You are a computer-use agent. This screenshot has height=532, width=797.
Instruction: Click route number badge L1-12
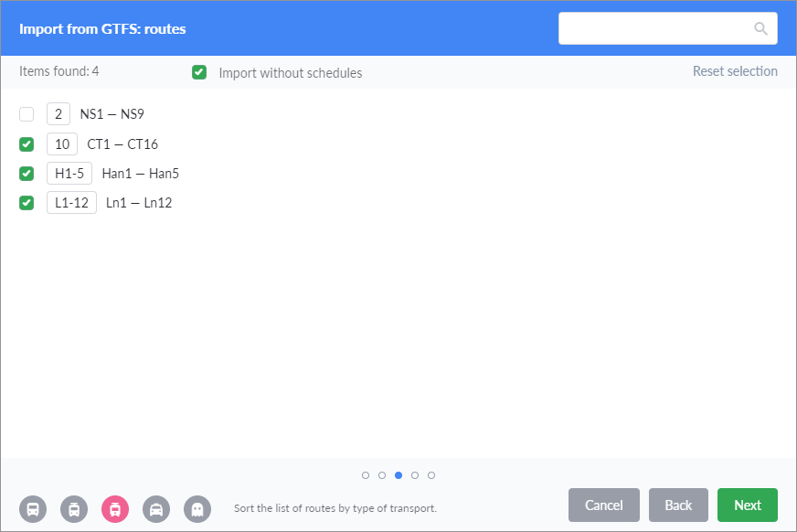click(x=71, y=202)
